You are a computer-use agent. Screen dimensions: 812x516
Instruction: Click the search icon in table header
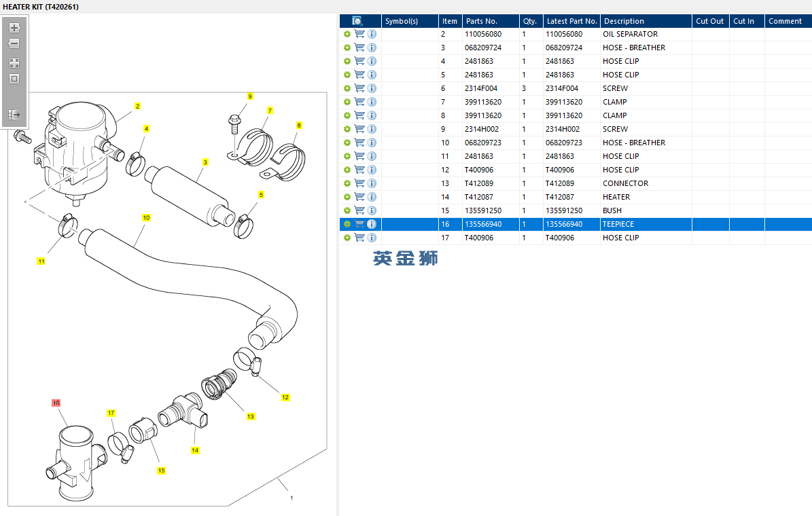point(357,21)
